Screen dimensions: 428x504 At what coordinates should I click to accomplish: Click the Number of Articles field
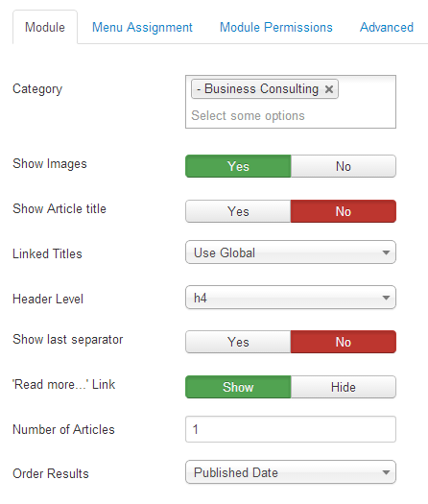point(291,429)
